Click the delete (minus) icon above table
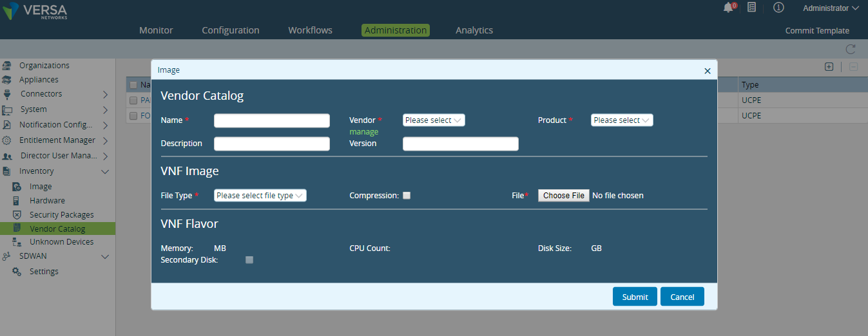 tap(853, 67)
